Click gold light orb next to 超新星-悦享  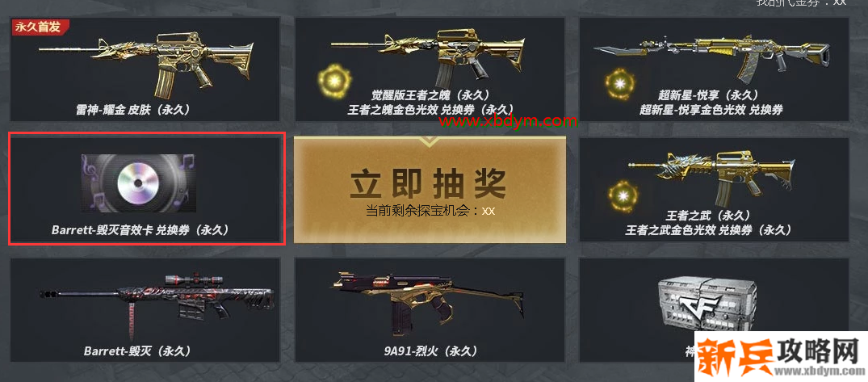pos(620,85)
